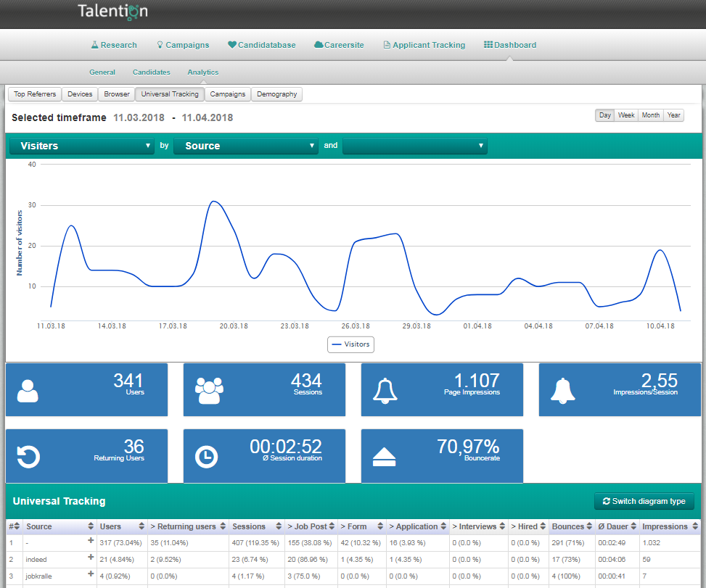706x588 pixels.
Task: Open the Source dimension dropdown
Action: [245, 146]
